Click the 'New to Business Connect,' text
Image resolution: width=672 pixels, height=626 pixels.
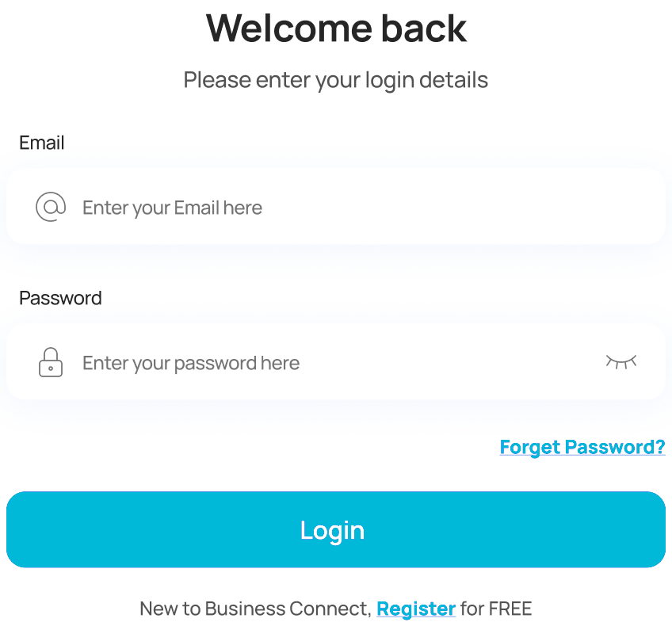point(255,609)
